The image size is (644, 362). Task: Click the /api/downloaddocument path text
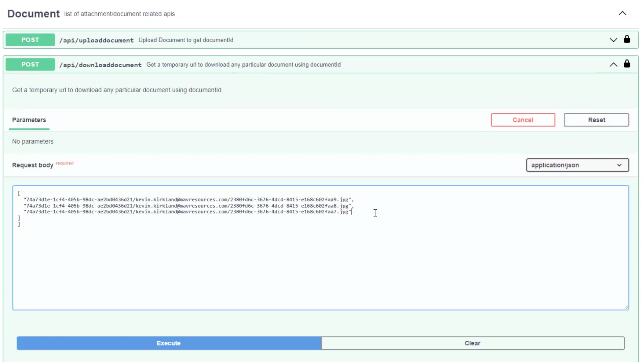tap(100, 65)
